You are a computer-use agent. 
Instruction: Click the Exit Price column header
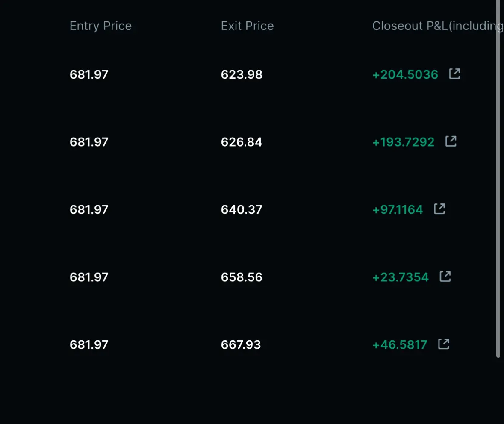247,26
